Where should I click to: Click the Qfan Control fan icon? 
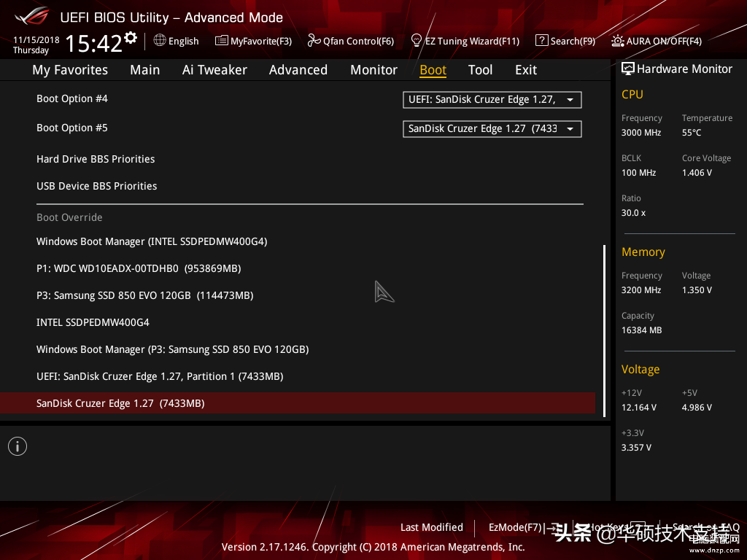click(x=314, y=41)
